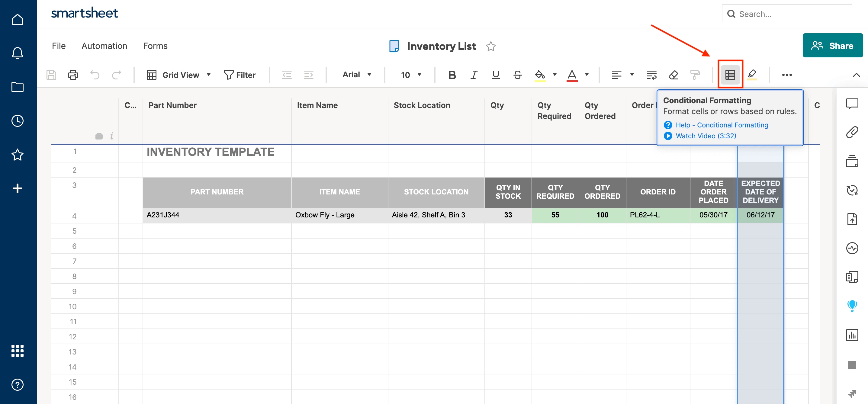868x404 pixels.
Task: Open Help - Conditional Formatting link
Action: click(x=722, y=125)
